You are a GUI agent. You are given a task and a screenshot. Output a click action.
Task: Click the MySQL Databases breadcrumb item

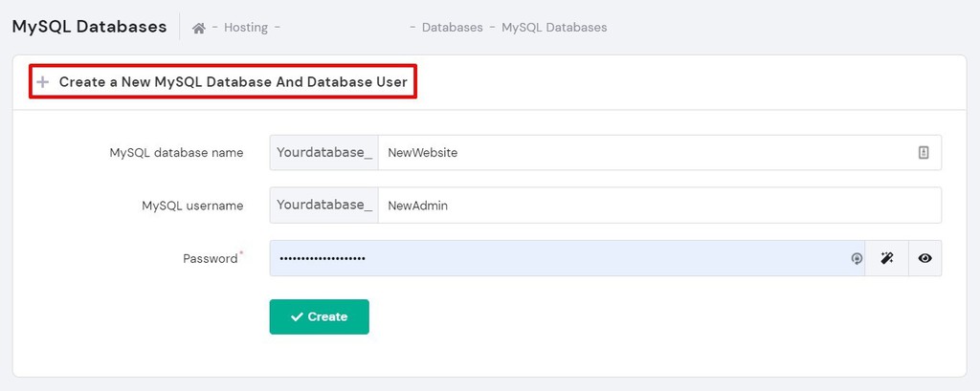point(554,28)
